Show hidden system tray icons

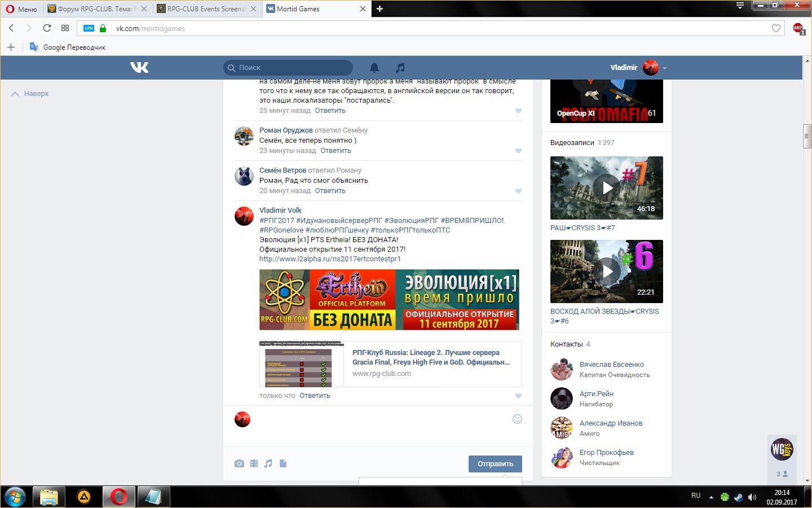pyautogui.click(x=711, y=497)
